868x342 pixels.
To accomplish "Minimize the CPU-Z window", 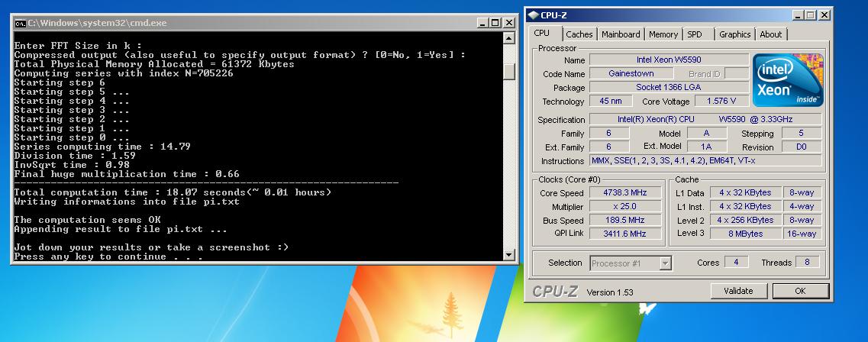I will tap(797, 15).
